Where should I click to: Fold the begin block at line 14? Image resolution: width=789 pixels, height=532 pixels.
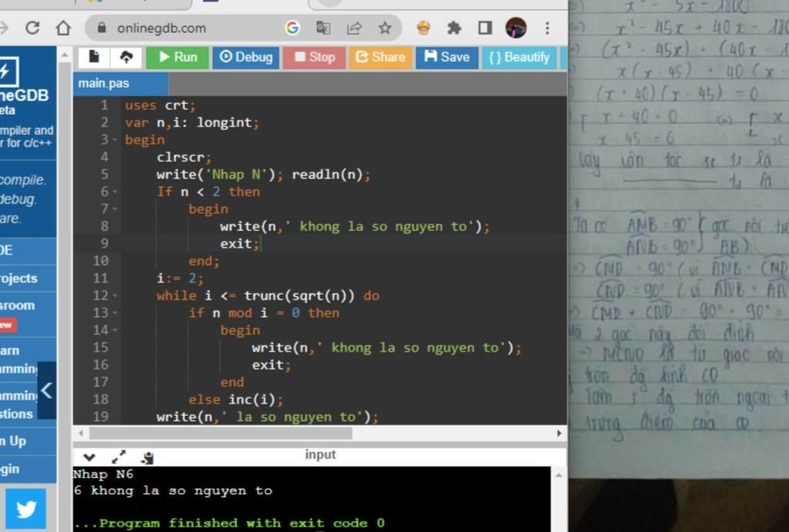coord(116,330)
